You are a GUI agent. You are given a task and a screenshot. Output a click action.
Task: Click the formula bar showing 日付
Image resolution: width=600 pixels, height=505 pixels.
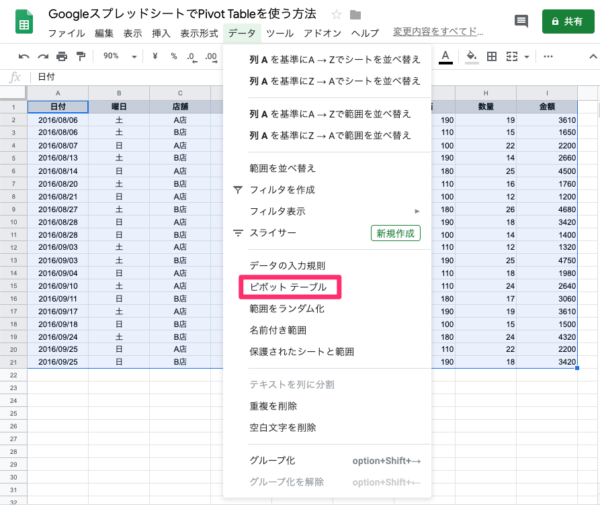120,76
